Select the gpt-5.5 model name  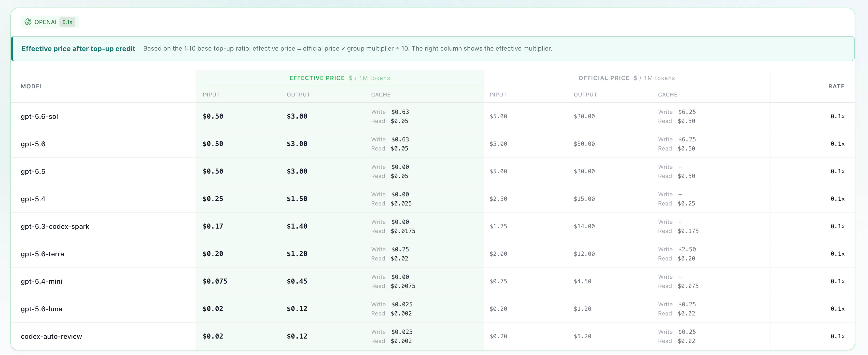tap(33, 171)
